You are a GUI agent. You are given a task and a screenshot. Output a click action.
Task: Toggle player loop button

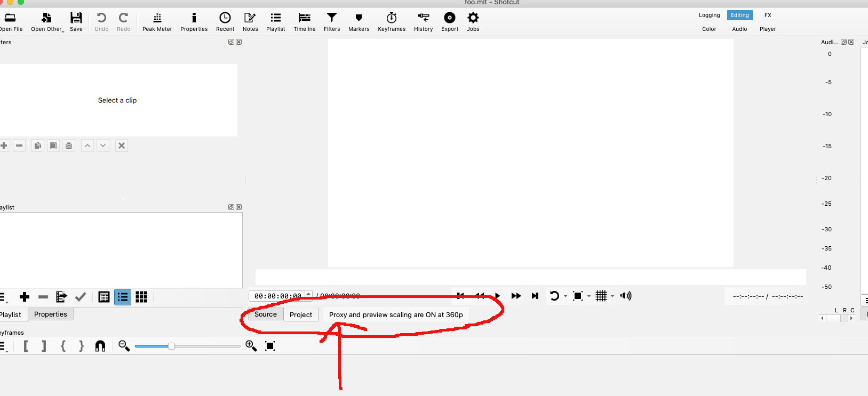tap(554, 296)
